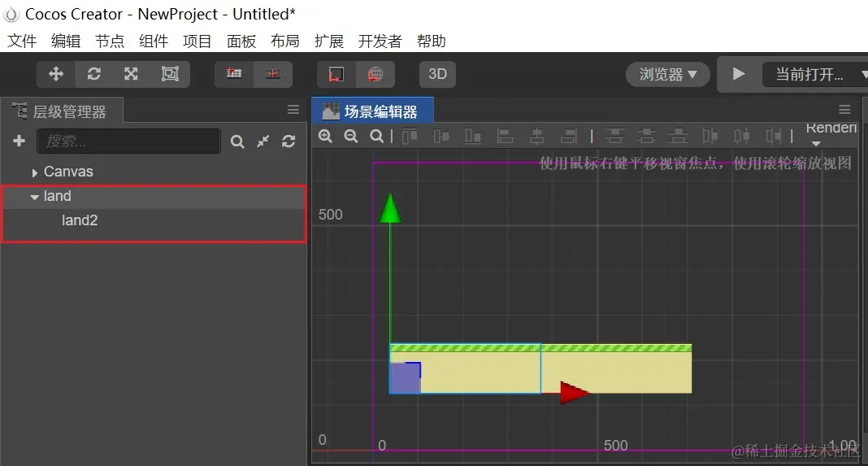The image size is (868, 466).
Task: Click the distribute left icon
Action: tap(710, 136)
